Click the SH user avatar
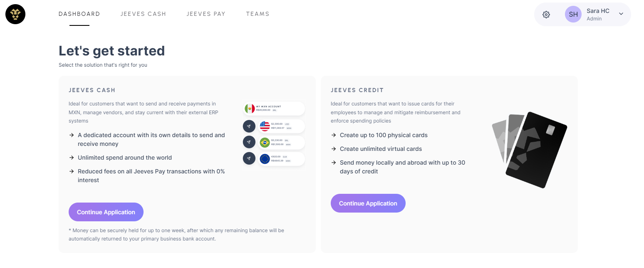Screen dimensions: 644x268 pyautogui.click(x=573, y=15)
